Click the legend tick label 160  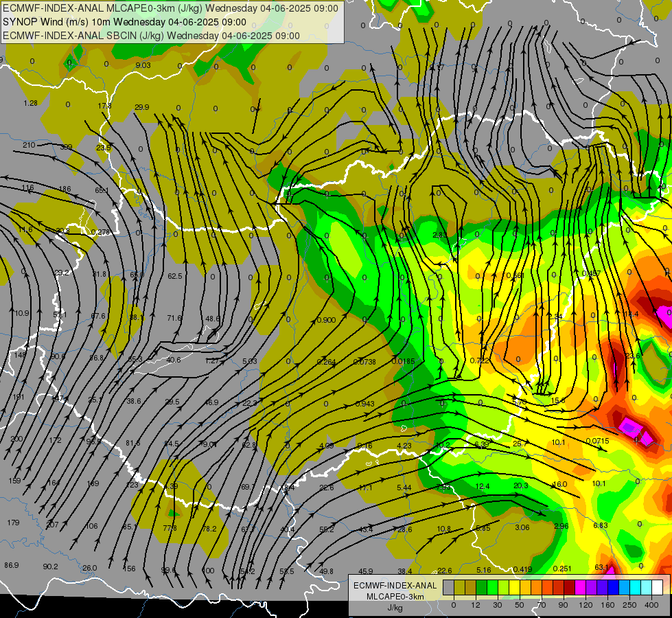tap(607, 605)
